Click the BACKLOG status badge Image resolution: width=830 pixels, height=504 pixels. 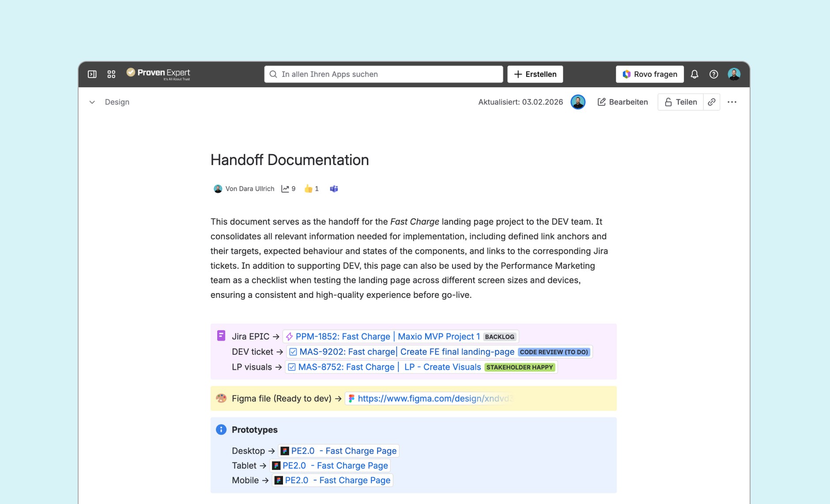[x=499, y=337]
